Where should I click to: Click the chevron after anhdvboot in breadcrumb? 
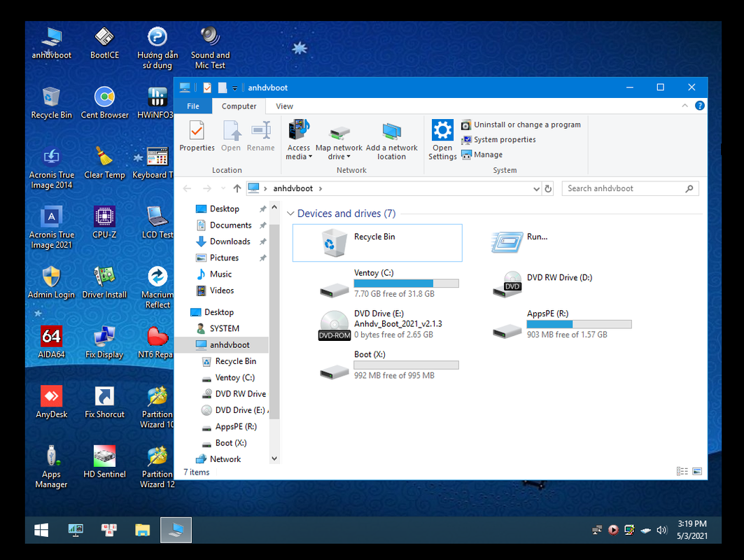pos(321,188)
